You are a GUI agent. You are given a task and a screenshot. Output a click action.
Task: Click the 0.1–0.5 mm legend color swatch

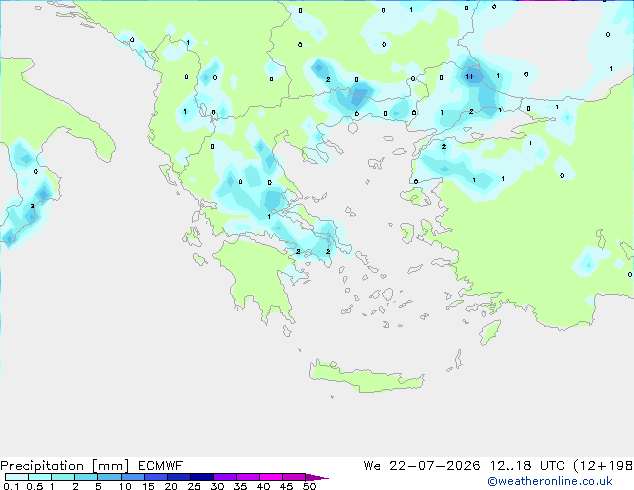tap(17, 477)
